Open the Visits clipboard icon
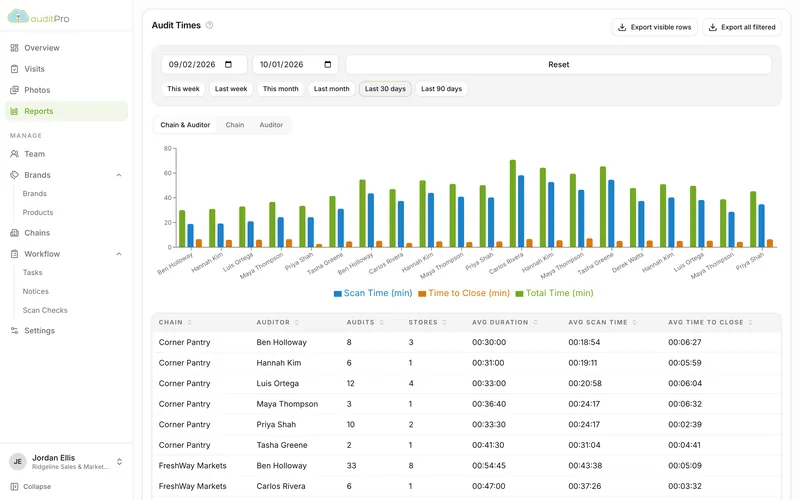The width and height of the screenshot is (800, 500). pyautogui.click(x=14, y=69)
